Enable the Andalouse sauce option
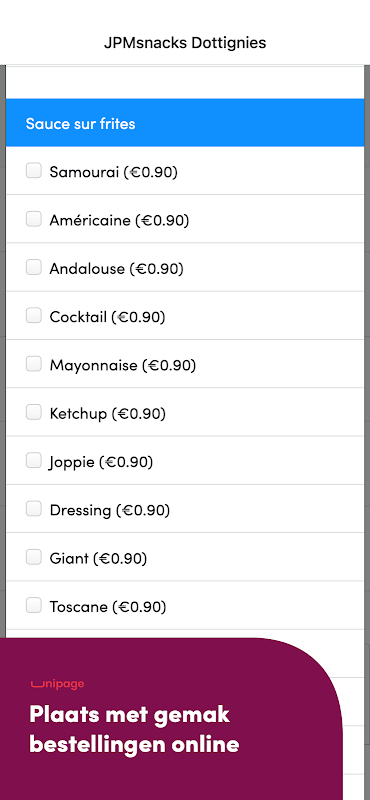Screen dimensions: 370x800 click(x=34, y=267)
